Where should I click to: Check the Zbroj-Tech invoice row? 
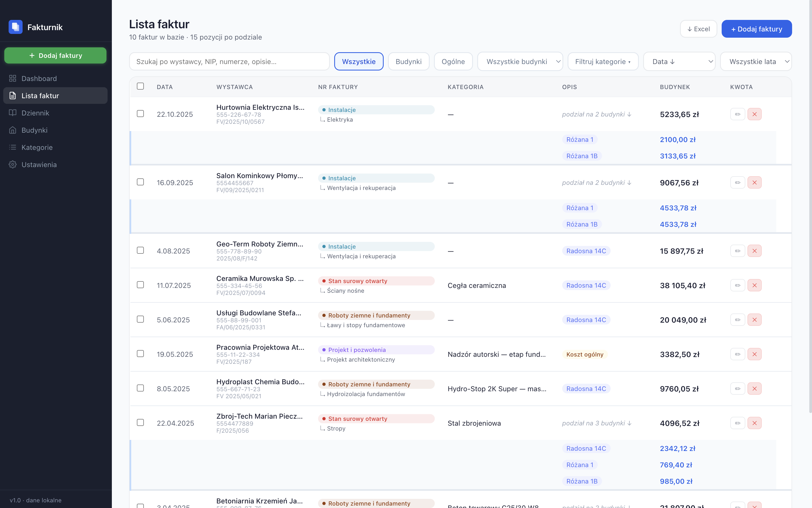[140, 423]
